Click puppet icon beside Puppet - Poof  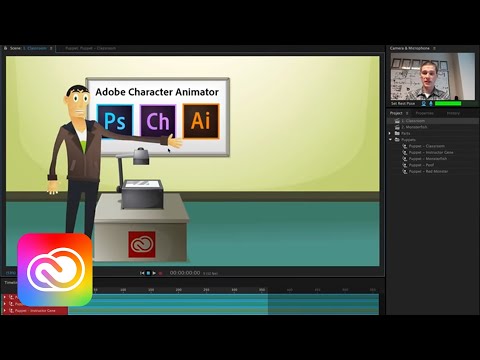(404, 165)
